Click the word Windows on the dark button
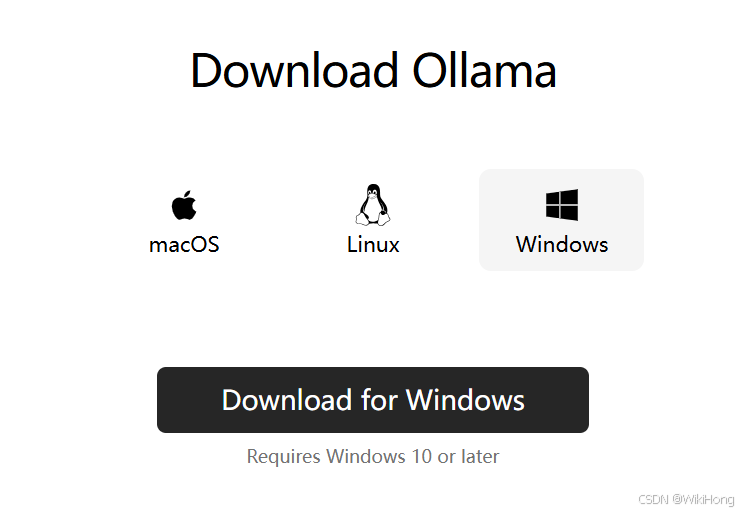This screenshot has width=749, height=512. pyautogui.click(x=465, y=400)
